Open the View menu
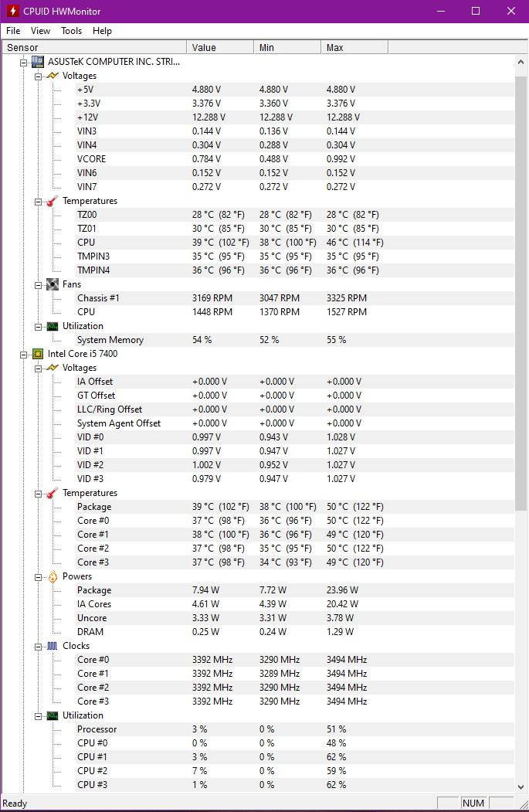The width and height of the screenshot is (529, 812). pos(40,31)
